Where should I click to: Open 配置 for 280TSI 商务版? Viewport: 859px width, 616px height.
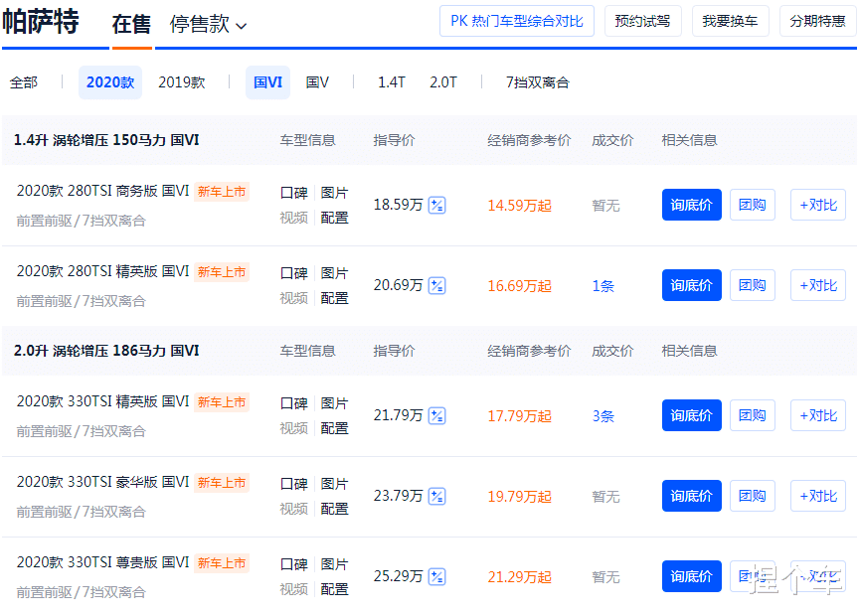tap(334, 218)
